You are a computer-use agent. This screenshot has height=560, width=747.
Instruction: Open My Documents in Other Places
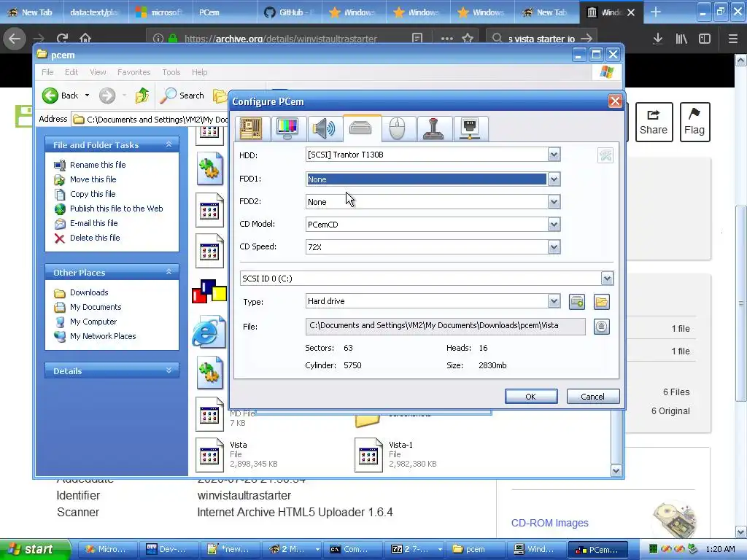pyautogui.click(x=96, y=307)
